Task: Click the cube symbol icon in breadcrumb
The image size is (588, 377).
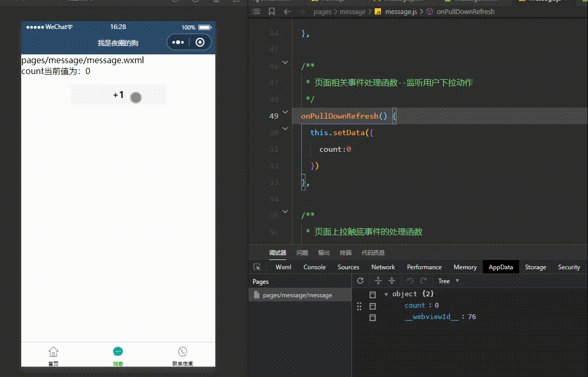Action: pos(430,11)
